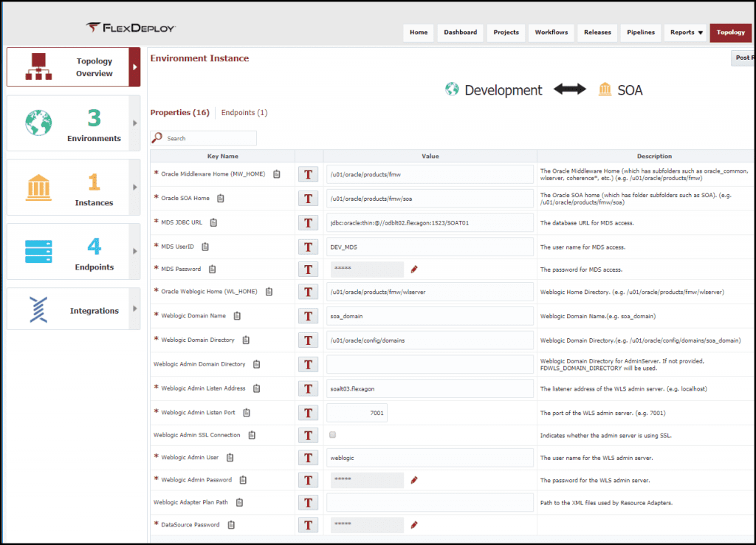Switch to the Endpoints (1) tab
This screenshot has height=545, width=756.
[x=244, y=112]
